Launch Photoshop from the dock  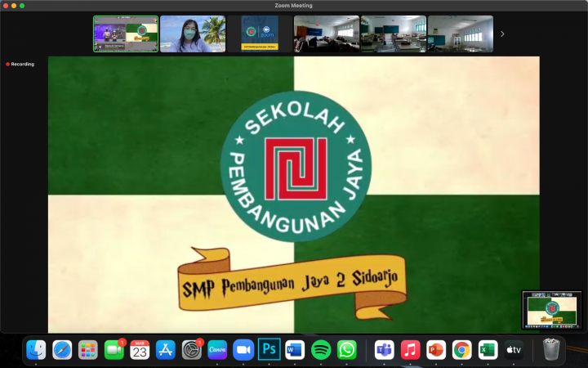coord(269,350)
